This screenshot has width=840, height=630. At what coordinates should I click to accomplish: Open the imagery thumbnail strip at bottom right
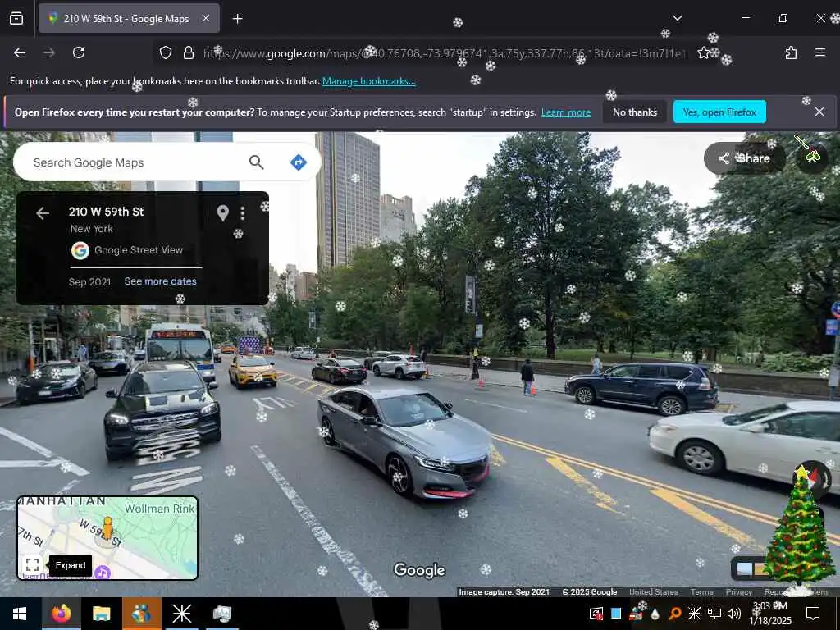(x=751, y=568)
